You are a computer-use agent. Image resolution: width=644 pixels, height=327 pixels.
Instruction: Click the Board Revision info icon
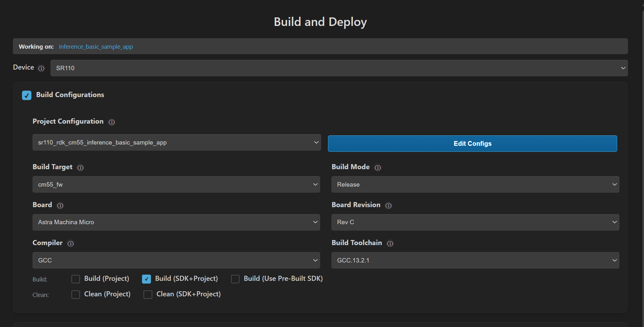388,206
